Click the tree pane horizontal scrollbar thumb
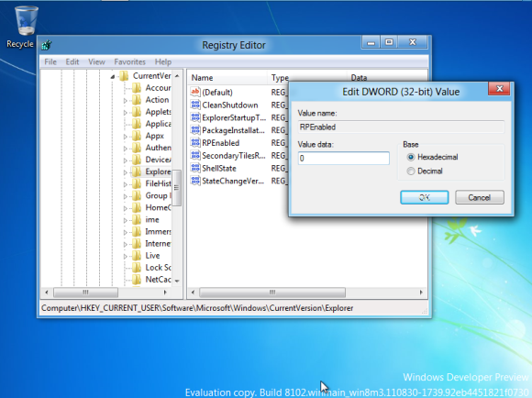 pyautogui.click(x=85, y=293)
